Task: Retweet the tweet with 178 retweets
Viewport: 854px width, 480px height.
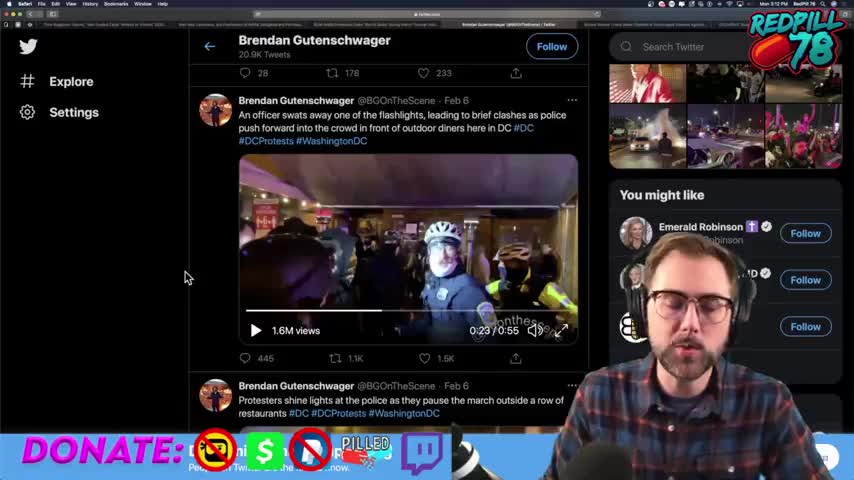Action: (332, 73)
